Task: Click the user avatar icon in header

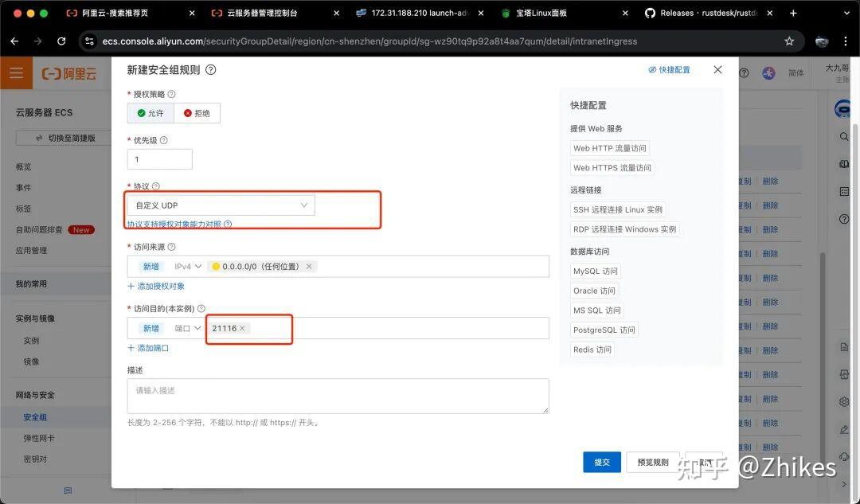Action: click(x=768, y=73)
